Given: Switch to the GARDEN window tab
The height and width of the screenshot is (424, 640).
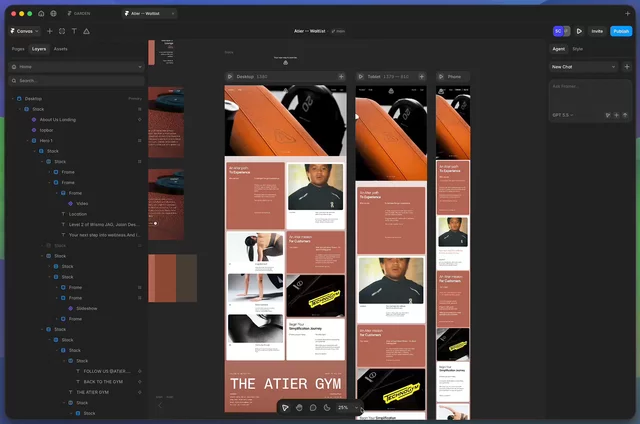Looking at the screenshot, I should (79, 13).
